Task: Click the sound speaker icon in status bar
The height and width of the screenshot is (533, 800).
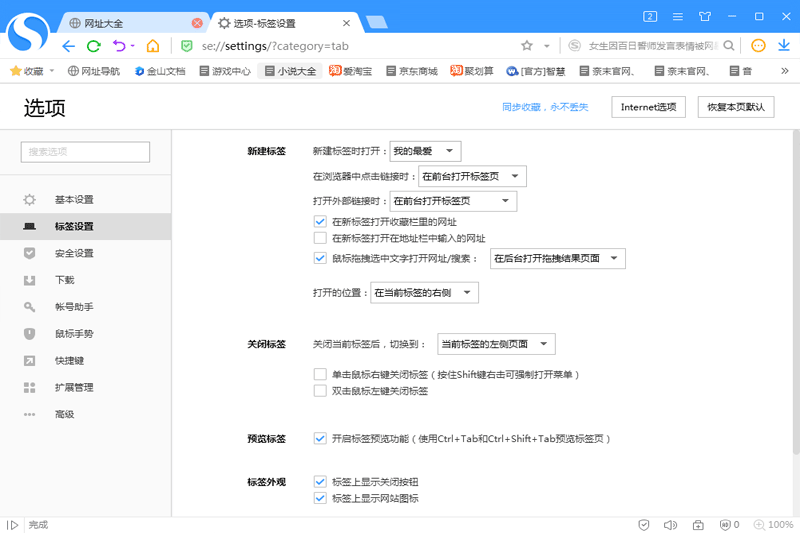Action: (x=671, y=525)
